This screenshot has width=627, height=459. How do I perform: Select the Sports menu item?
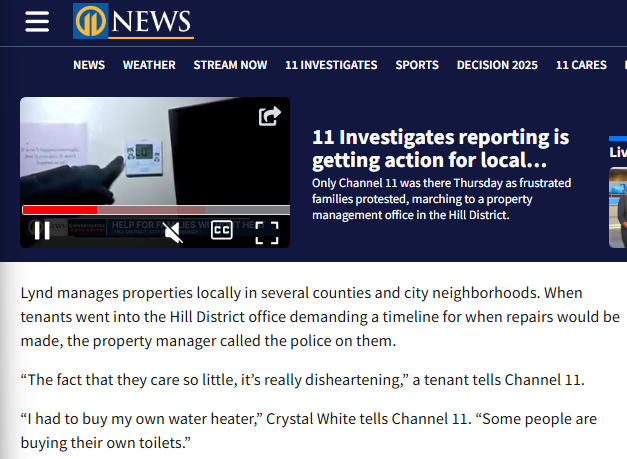coord(417,65)
